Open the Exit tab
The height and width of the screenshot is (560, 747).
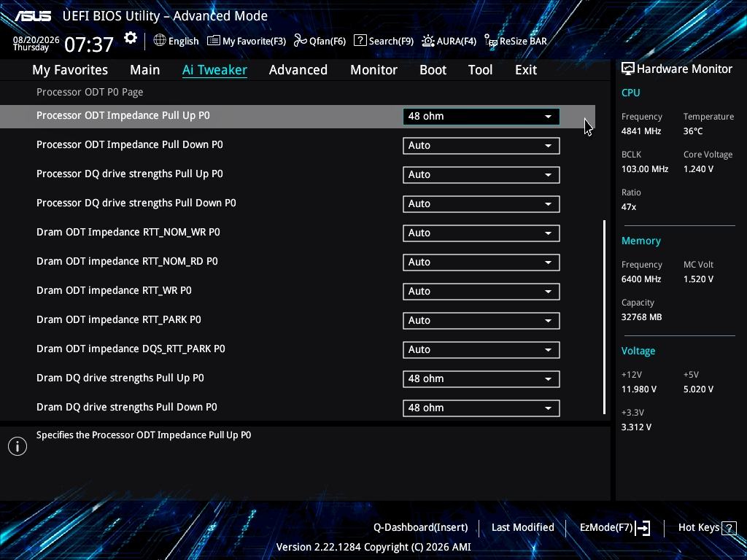(x=526, y=70)
